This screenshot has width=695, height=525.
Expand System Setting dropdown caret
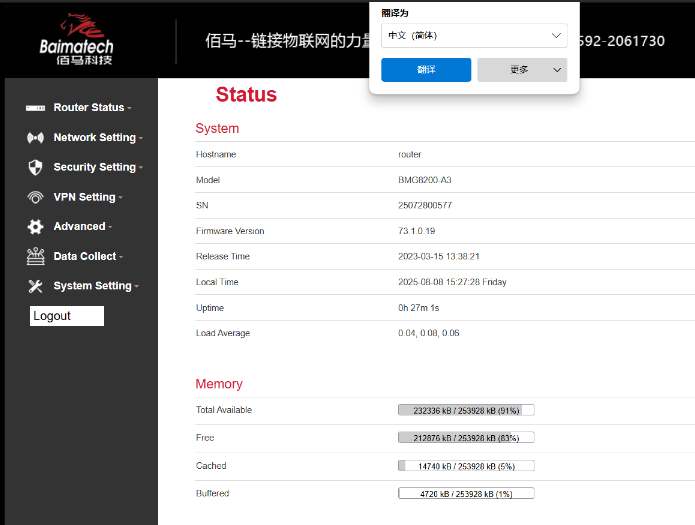(137, 286)
